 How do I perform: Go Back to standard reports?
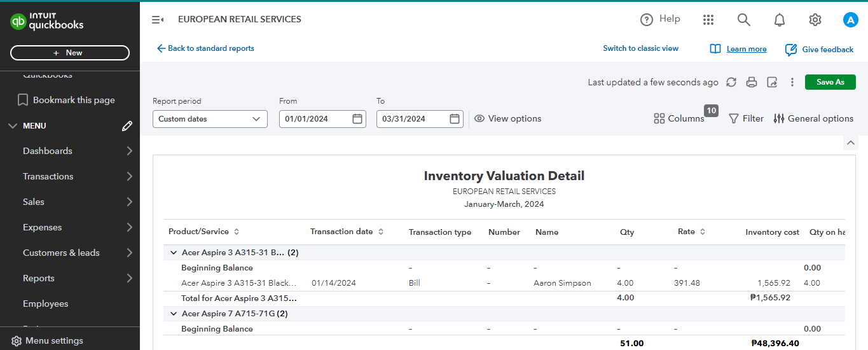(205, 48)
